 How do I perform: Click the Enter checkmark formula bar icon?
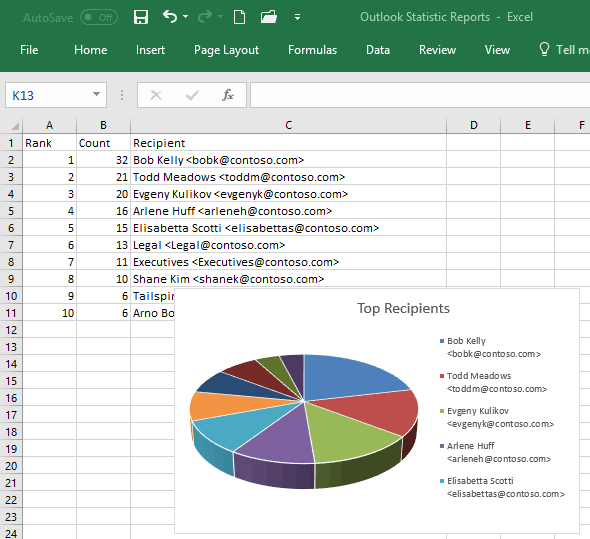click(192, 95)
